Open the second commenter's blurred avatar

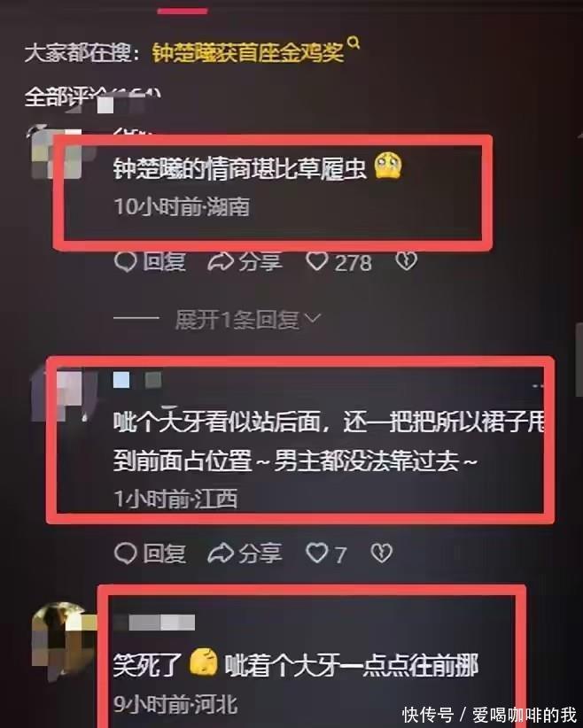coord(58,395)
